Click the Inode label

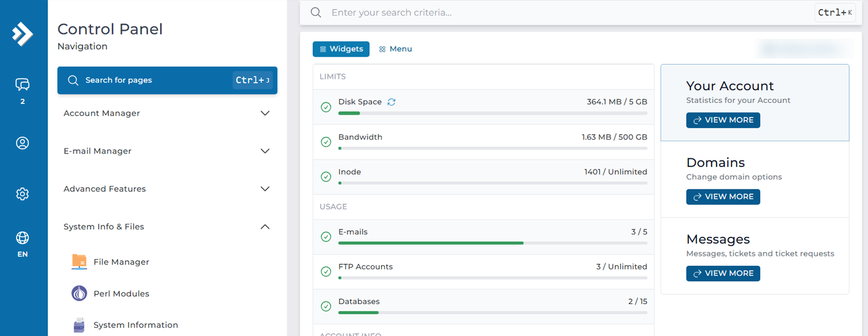pos(350,172)
